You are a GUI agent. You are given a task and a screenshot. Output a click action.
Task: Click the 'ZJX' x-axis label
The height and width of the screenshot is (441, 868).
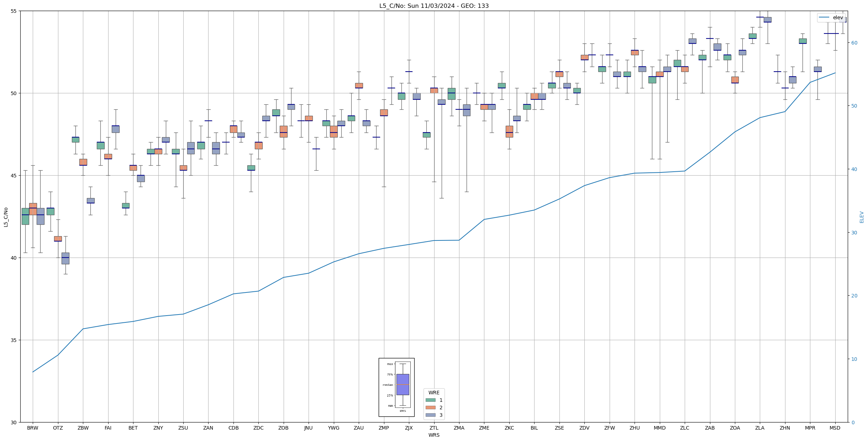[409, 428]
